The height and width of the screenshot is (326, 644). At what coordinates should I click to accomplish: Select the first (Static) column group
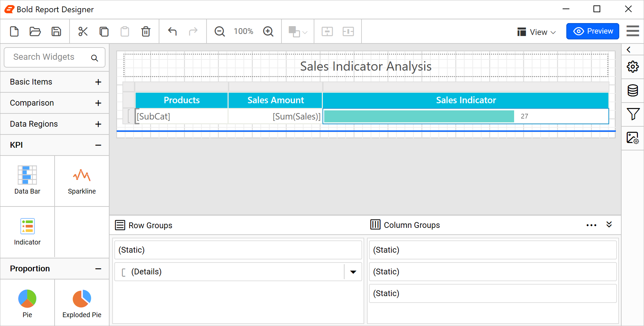[x=493, y=250]
